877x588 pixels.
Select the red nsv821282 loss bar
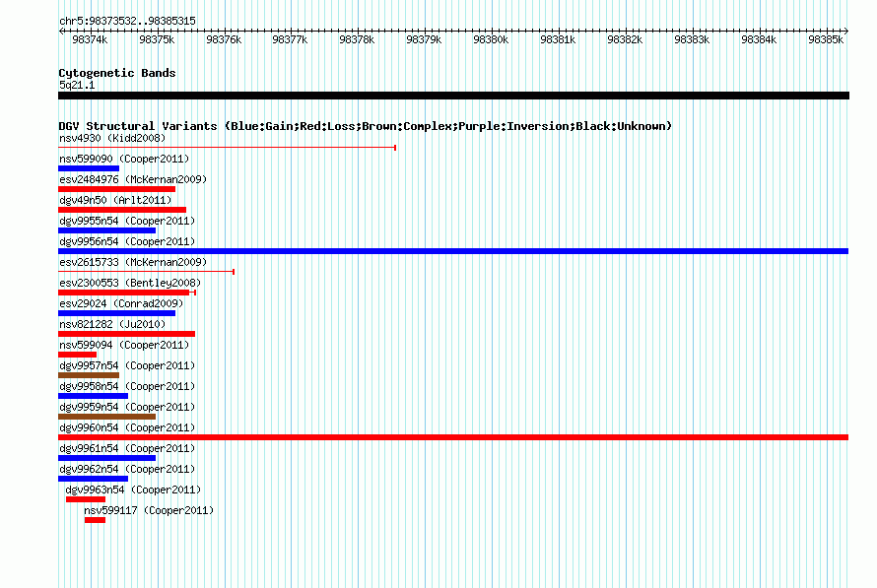click(x=126, y=334)
